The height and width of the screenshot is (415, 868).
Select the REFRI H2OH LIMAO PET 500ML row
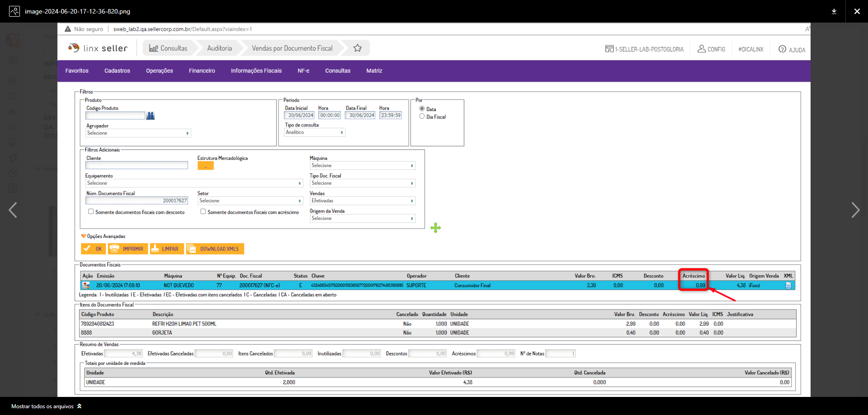438,324
